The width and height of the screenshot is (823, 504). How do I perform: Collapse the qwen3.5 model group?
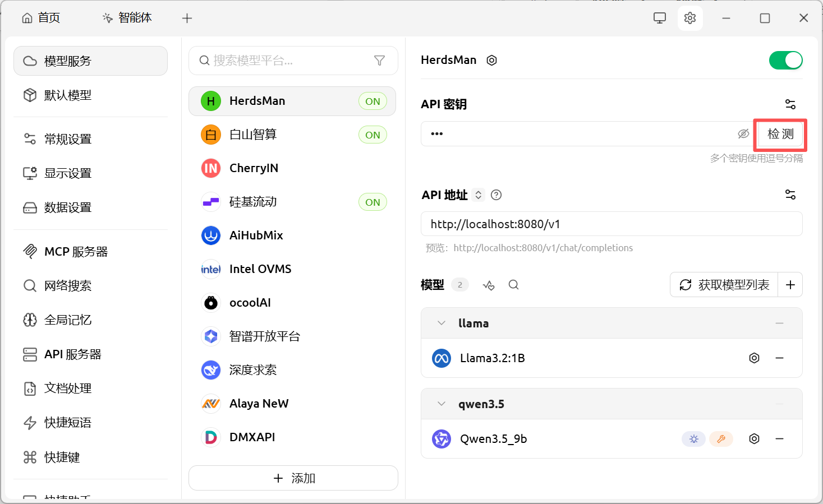tap(442, 404)
